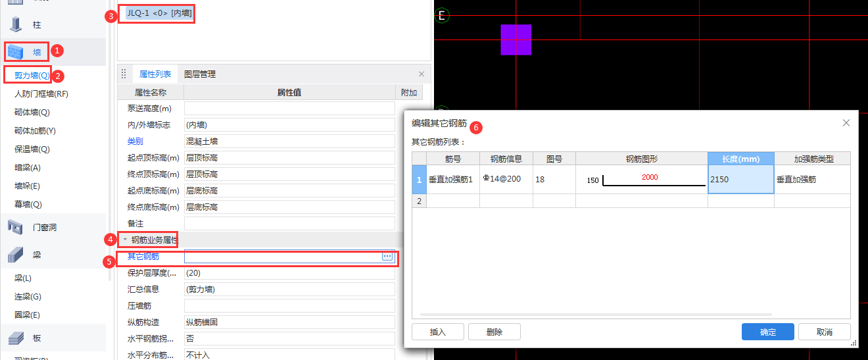Switch to the 图层管理 tab

coord(200,74)
